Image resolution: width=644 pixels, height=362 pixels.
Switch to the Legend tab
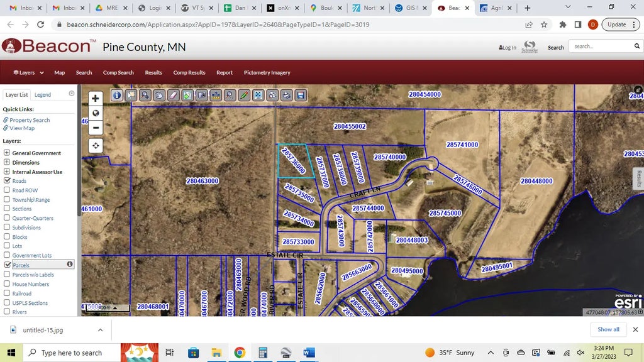point(43,95)
